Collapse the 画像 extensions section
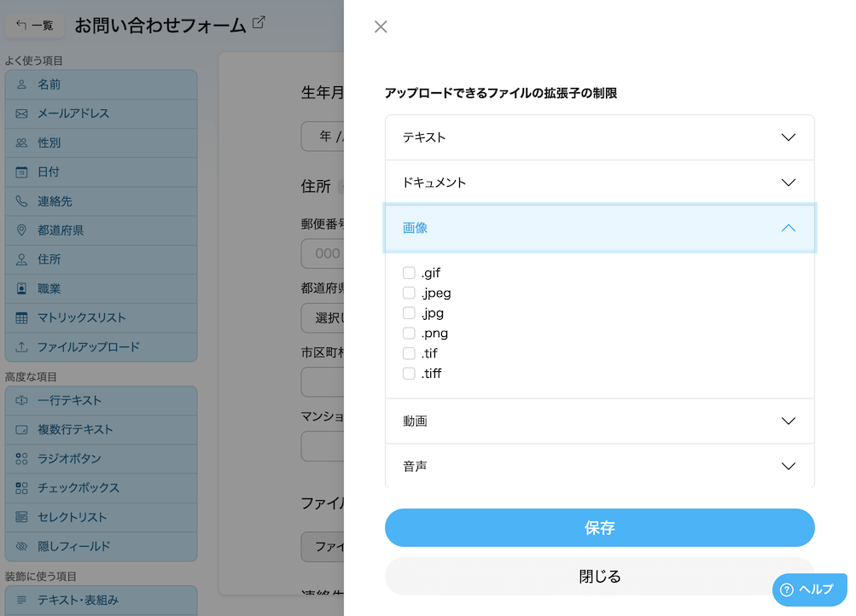856x616 pixels. click(x=599, y=229)
